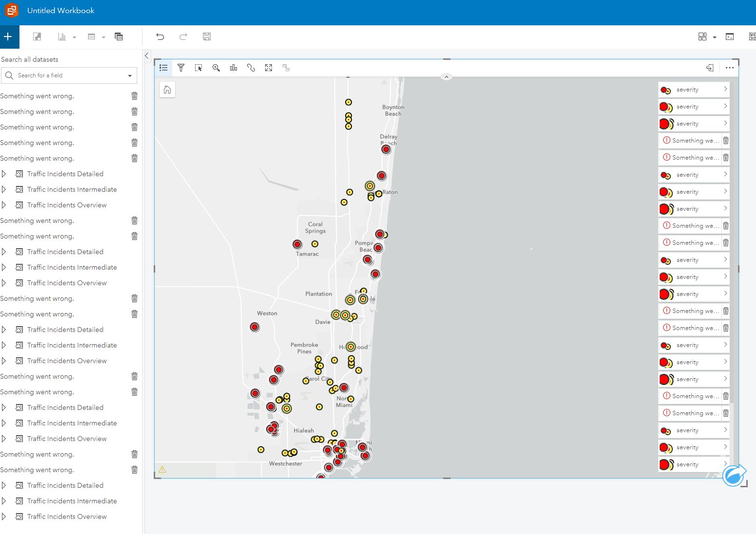Activate the zoom tool on the map card
Screen dimensions: 756x534
click(x=216, y=68)
